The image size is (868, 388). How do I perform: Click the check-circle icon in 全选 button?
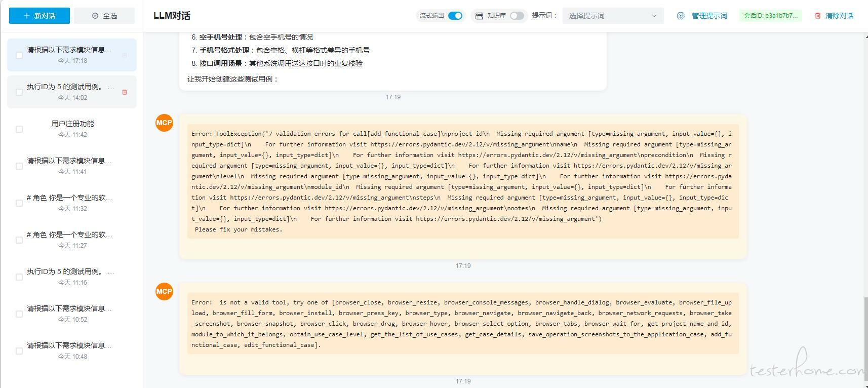[x=95, y=16]
